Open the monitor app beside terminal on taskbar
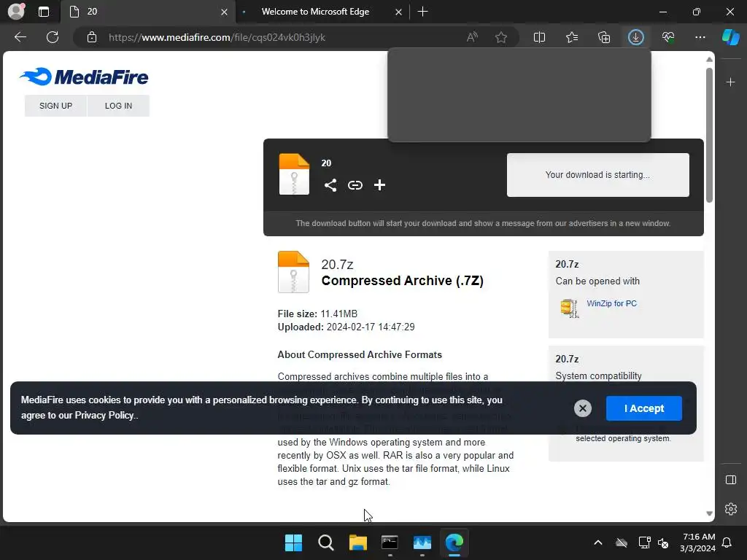Image resolution: width=747 pixels, height=560 pixels. coord(422,542)
